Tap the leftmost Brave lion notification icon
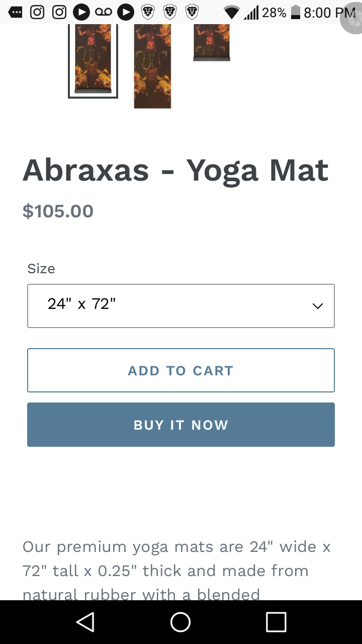Viewport: 362px width, 644px height. click(x=147, y=12)
